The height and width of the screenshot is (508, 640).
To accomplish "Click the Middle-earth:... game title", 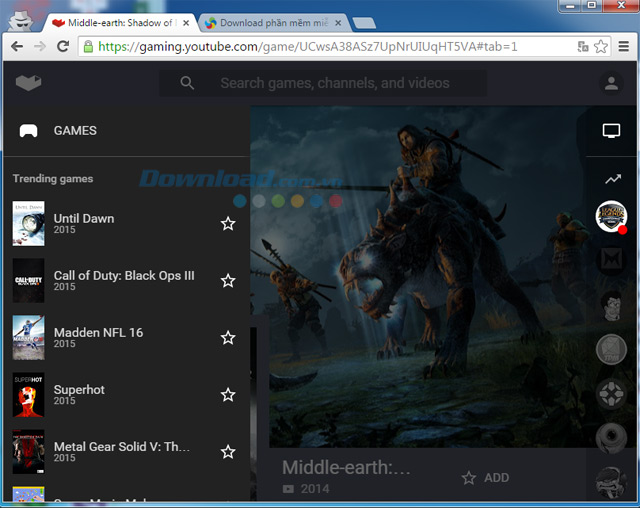I will click(346, 468).
